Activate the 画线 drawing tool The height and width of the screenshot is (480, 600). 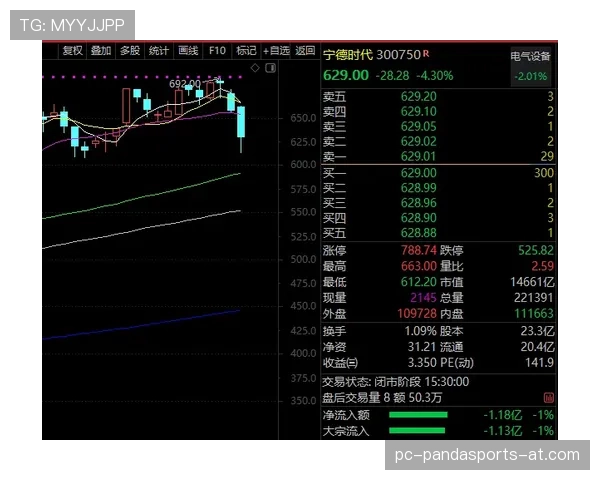coord(188,51)
